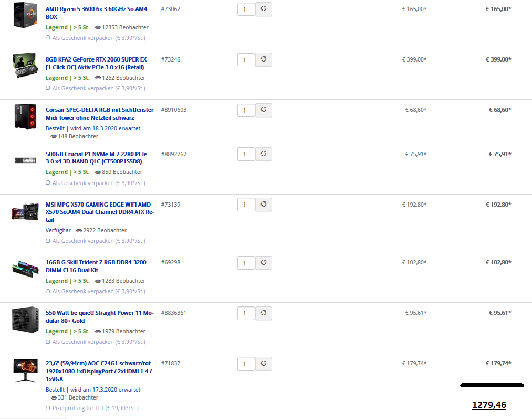Click article number #69298
This screenshot has height=419, width=532.
[x=171, y=262]
